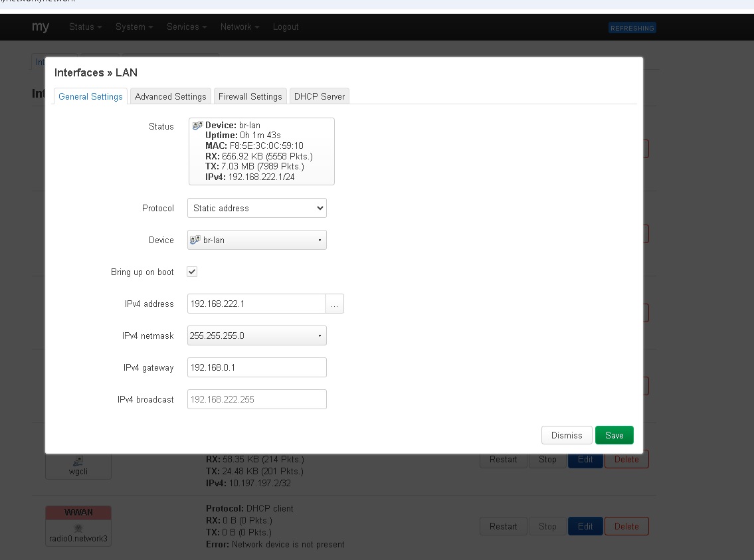Expand the Device br-lan selector
This screenshot has width=754, height=560.
(257, 240)
